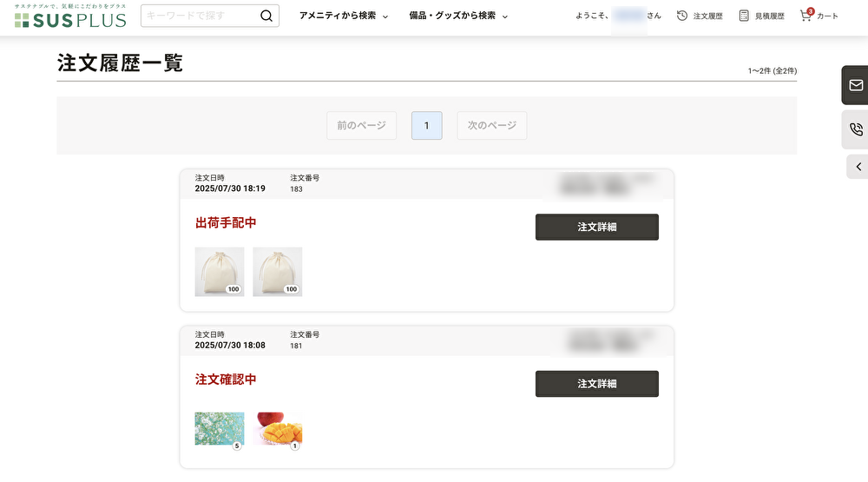The height and width of the screenshot is (482, 868).
Task: Collapse the side panel chevron
Action: point(858,167)
